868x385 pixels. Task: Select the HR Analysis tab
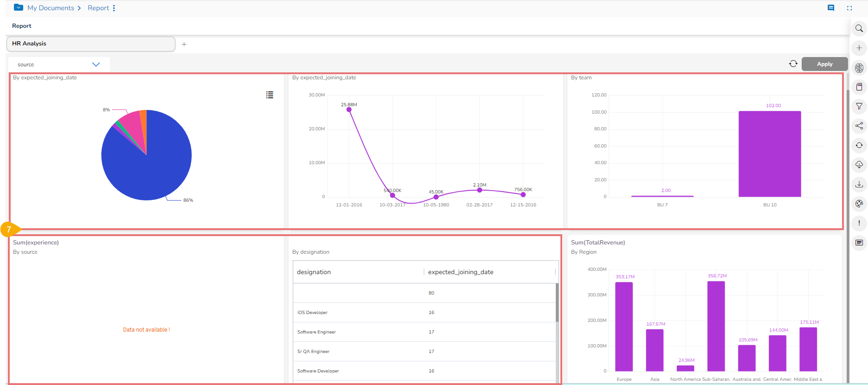tap(90, 44)
